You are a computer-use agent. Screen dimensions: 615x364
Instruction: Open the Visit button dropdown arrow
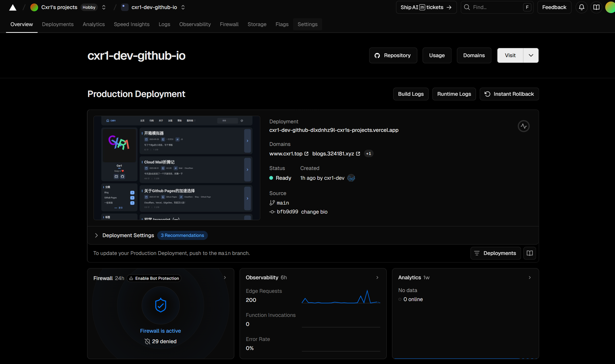click(x=531, y=55)
